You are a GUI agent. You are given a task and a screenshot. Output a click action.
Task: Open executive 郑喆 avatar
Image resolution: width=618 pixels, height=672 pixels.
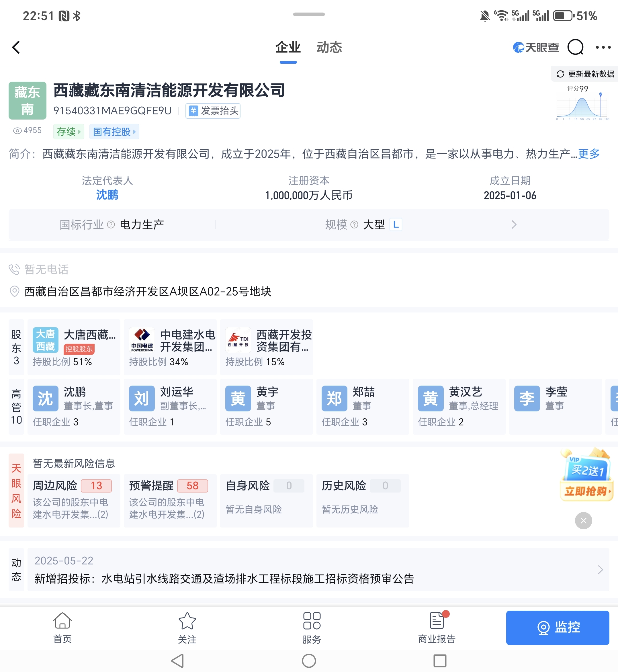(335, 398)
